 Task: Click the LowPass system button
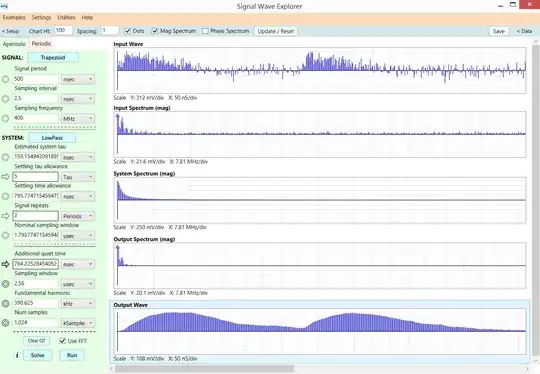click(52, 138)
